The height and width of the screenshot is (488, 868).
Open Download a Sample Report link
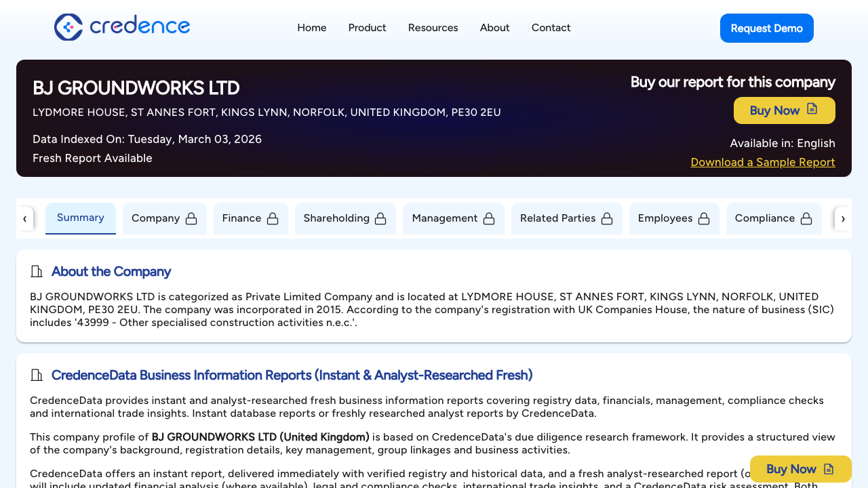(x=762, y=162)
